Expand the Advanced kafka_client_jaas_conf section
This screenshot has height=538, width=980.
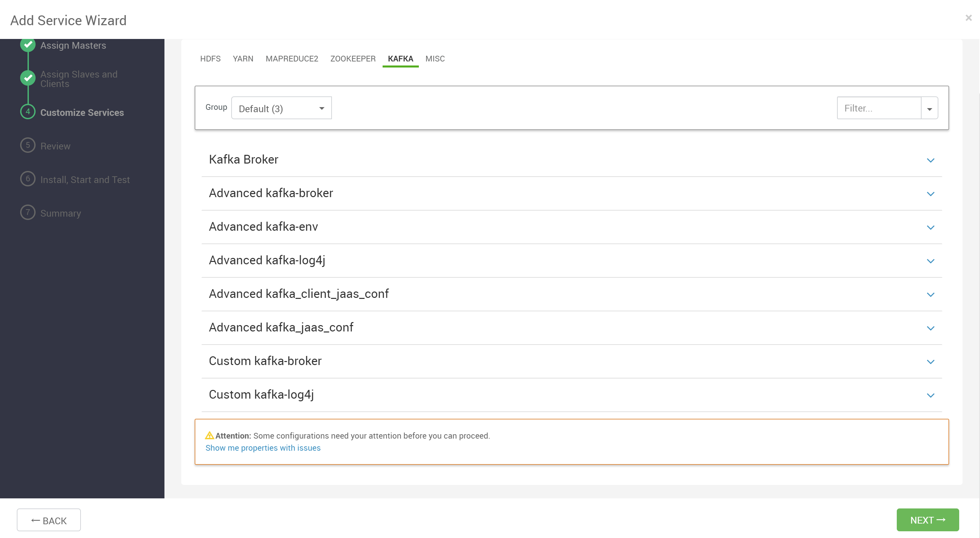click(x=930, y=294)
